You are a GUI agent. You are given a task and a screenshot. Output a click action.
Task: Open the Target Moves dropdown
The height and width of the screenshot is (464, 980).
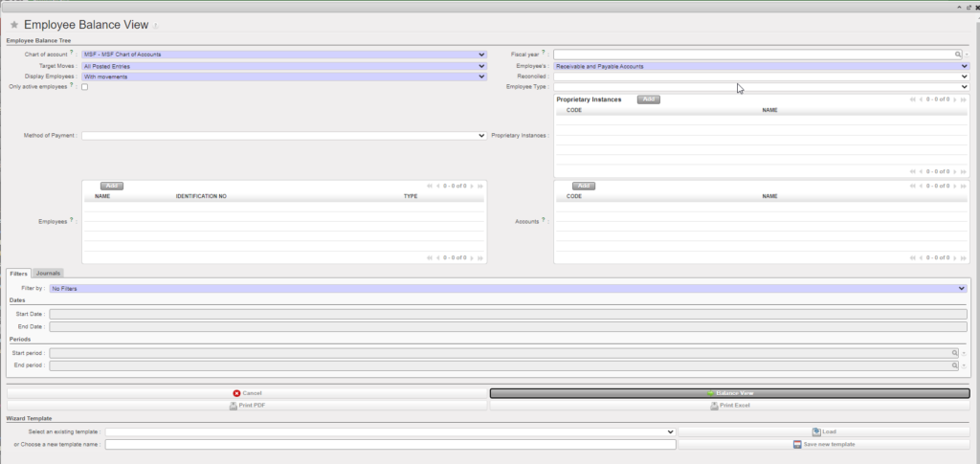[284, 66]
